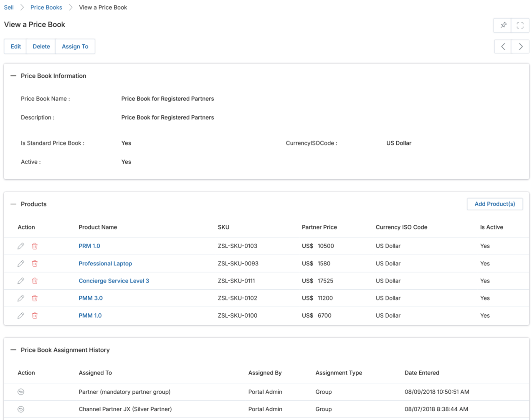Delete the PMM 3.0 product row
This screenshot has height=420, width=532.
(35, 298)
